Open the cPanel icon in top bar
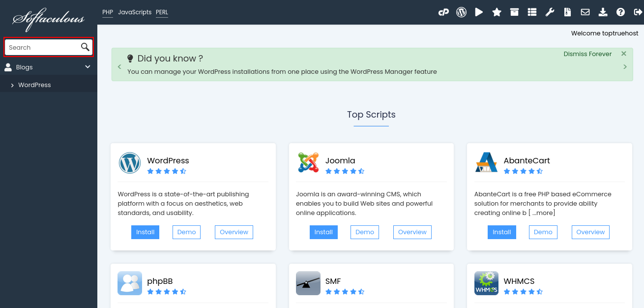644x308 pixels. (x=444, y=12)
